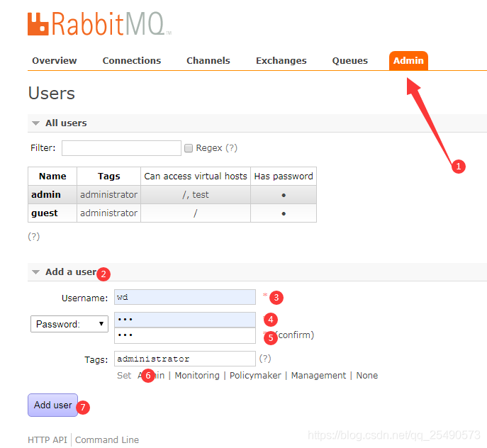
Task: Click the RabbitMQ logo
Action: [99, 24]
